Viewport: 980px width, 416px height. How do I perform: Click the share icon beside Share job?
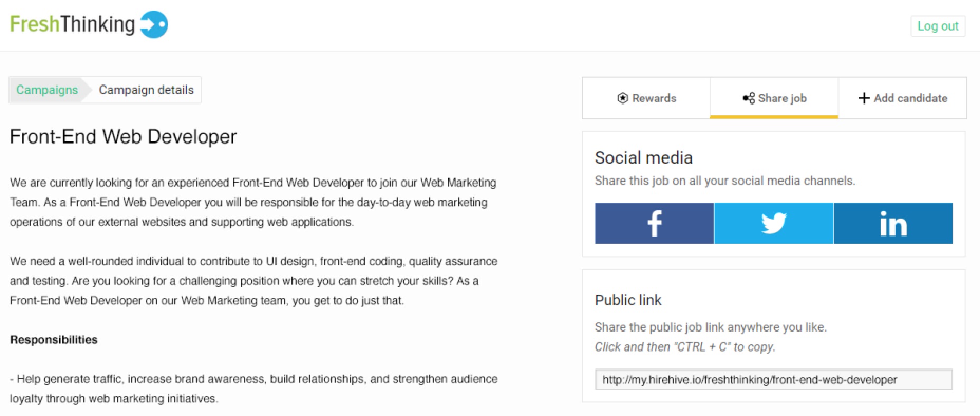(x=749, y=98)
